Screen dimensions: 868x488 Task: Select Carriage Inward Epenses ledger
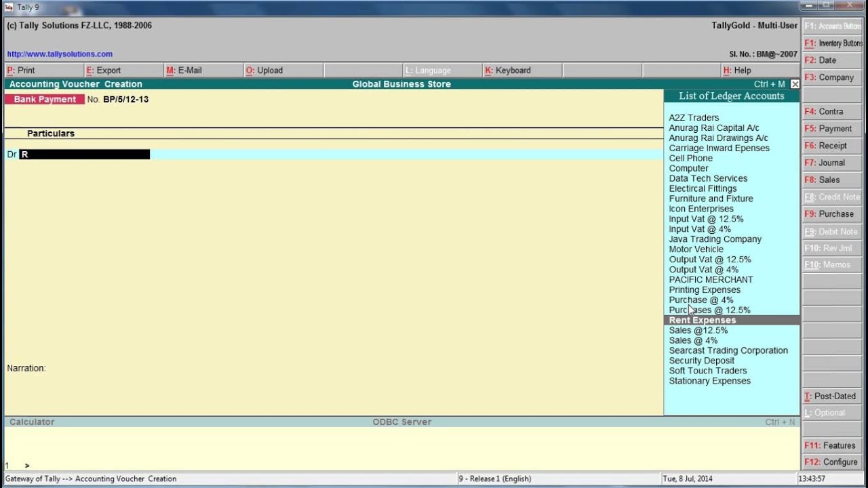[x=719, y=148]
